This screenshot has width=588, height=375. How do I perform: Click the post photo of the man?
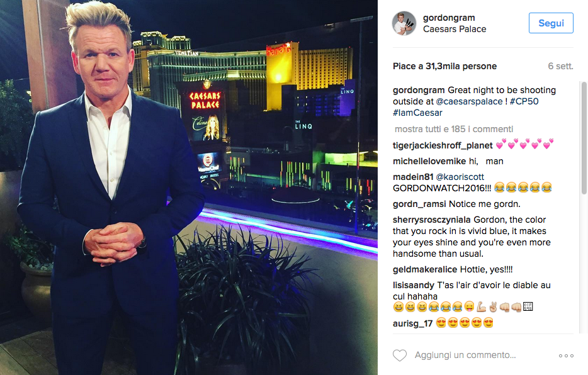(x=189, y=187)
